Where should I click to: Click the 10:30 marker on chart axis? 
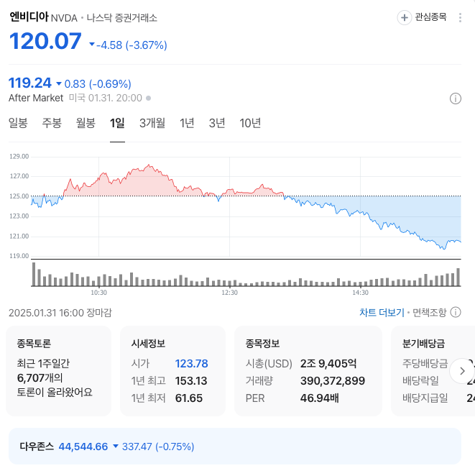99,293
